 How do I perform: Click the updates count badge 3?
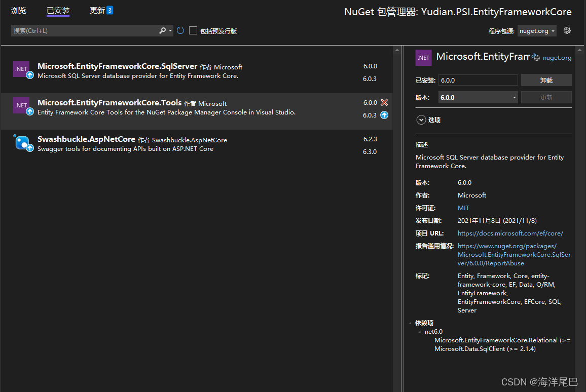[110, 11]
